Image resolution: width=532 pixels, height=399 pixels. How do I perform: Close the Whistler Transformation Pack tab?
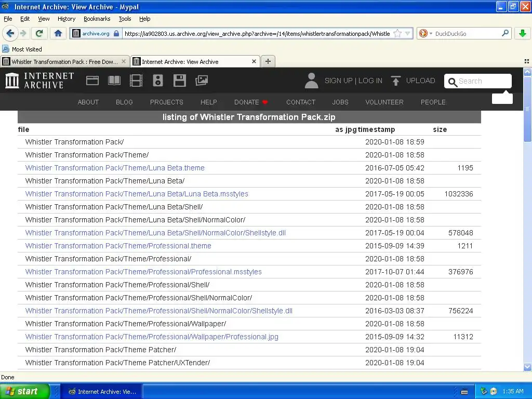click(124, 61)
